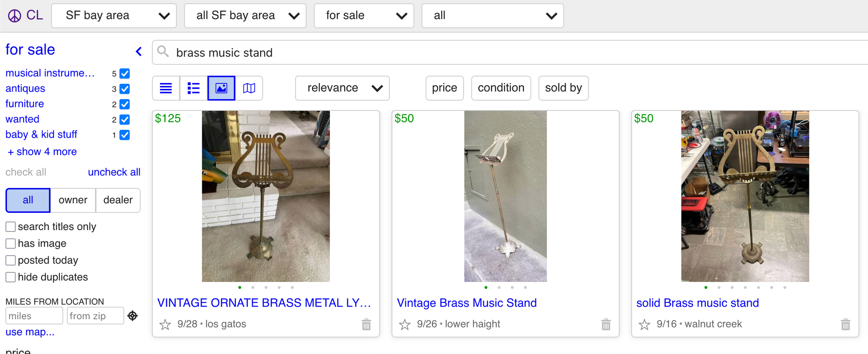Select the owner tab
This screenshot has width=868, height=354.
tap(72, 200)
